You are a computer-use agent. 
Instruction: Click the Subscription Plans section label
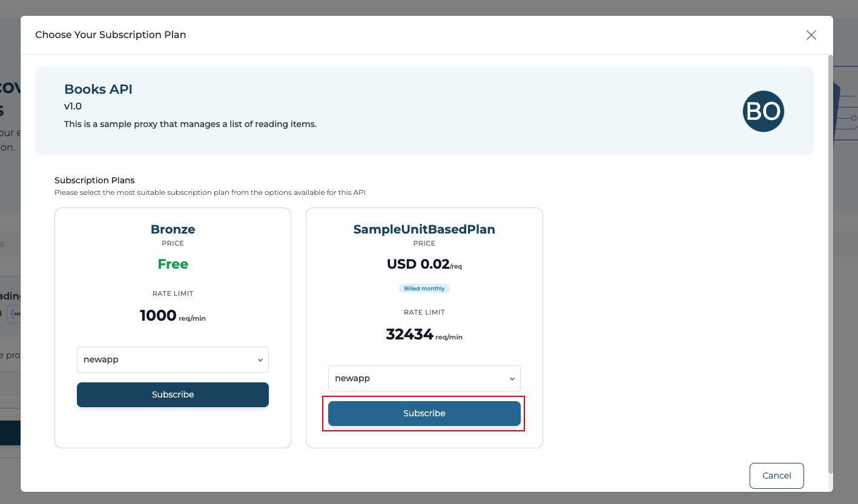pos(94,180)
